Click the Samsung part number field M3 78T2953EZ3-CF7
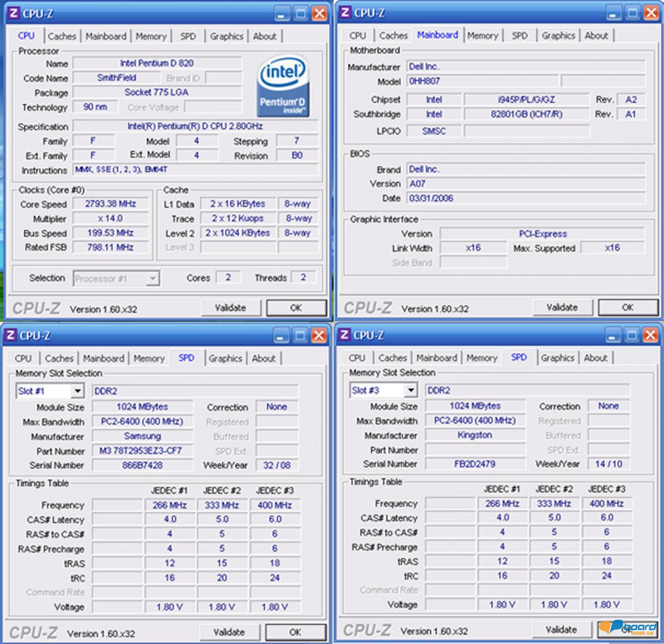The width and height of the screenshot is (664, 644). point(142,450)
